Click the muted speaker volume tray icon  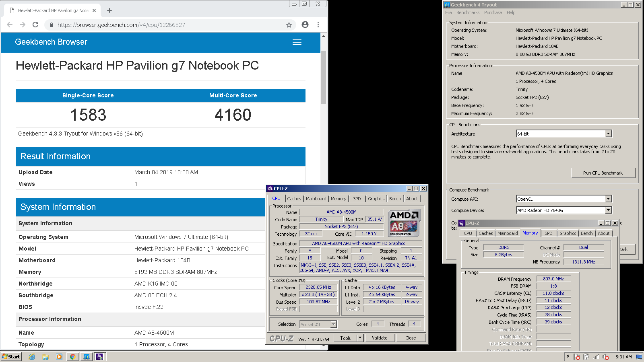tap(605, 357)
